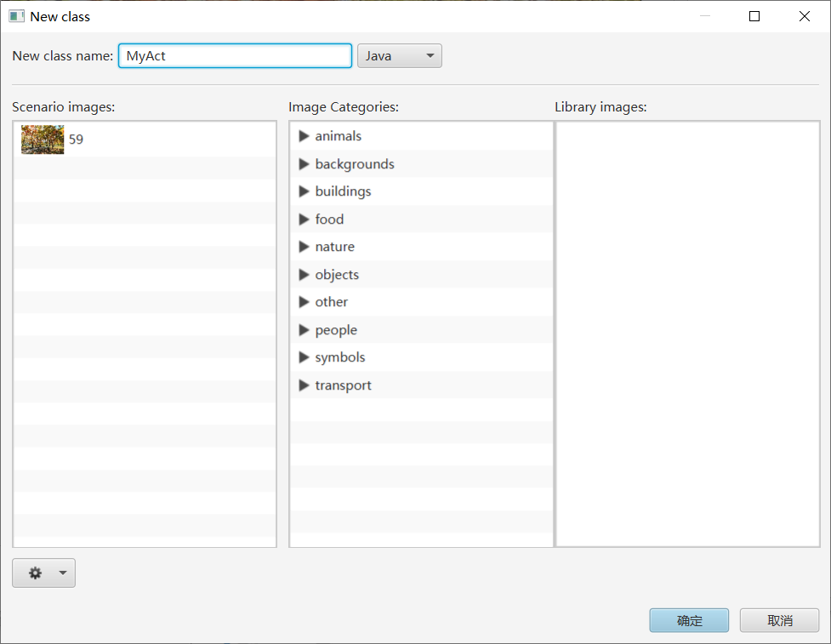Click the New class window icon
Viewport: 831px width, 644px height.
pos(16,16)
